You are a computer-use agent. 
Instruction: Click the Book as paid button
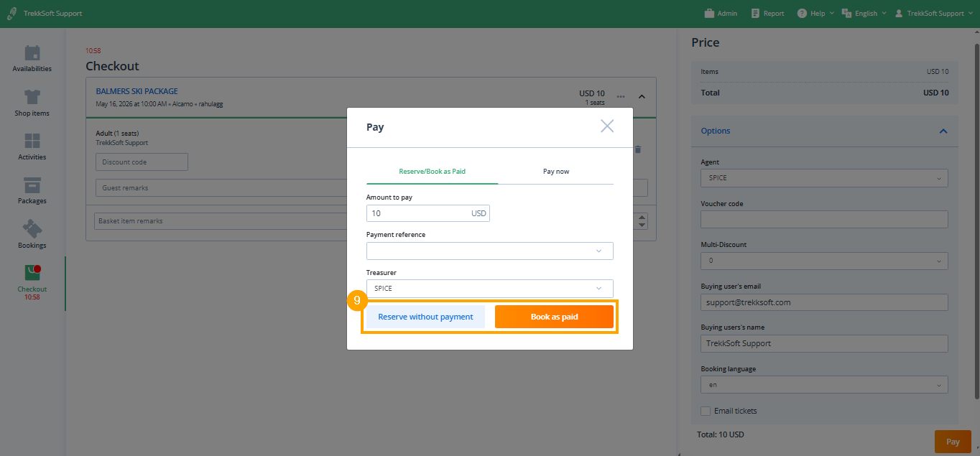point(554,317)
